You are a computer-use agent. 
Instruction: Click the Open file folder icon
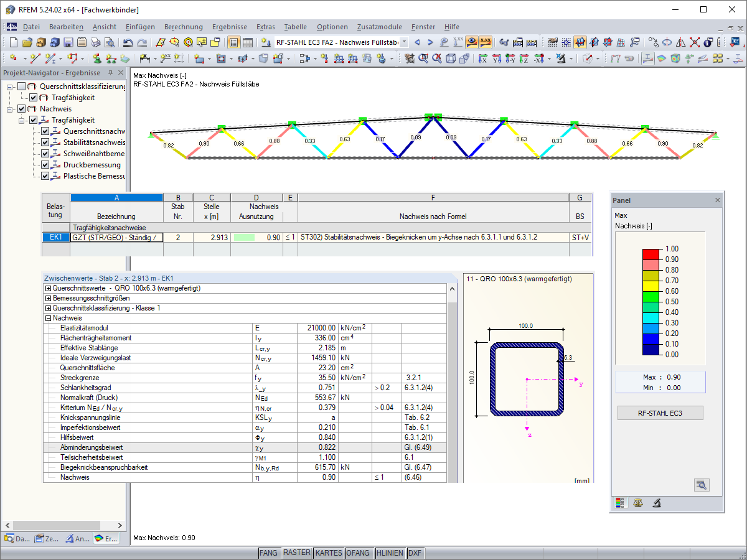[x=27, y=42]
